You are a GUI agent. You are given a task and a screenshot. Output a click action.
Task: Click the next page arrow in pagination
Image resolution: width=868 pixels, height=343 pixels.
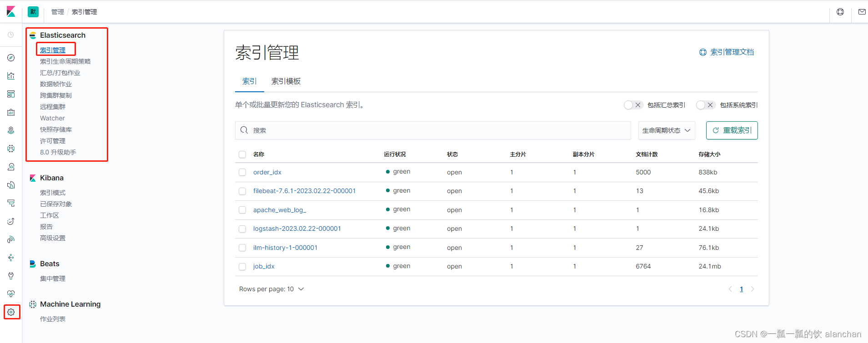tap(753, 289)
